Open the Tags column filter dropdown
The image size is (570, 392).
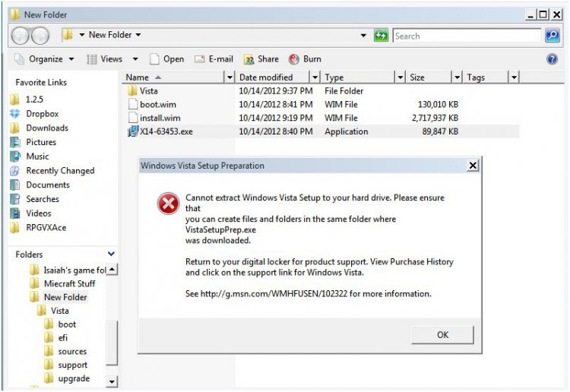[514, 77]
